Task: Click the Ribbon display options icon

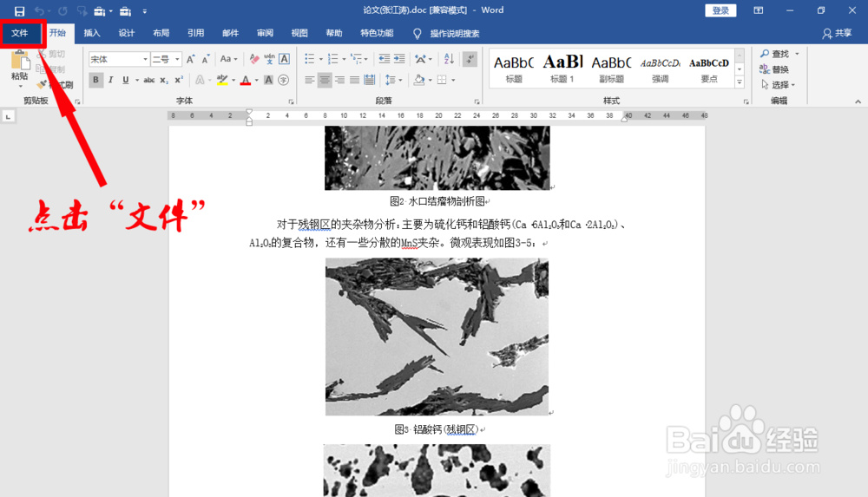Action: click(x=759, y=10)
